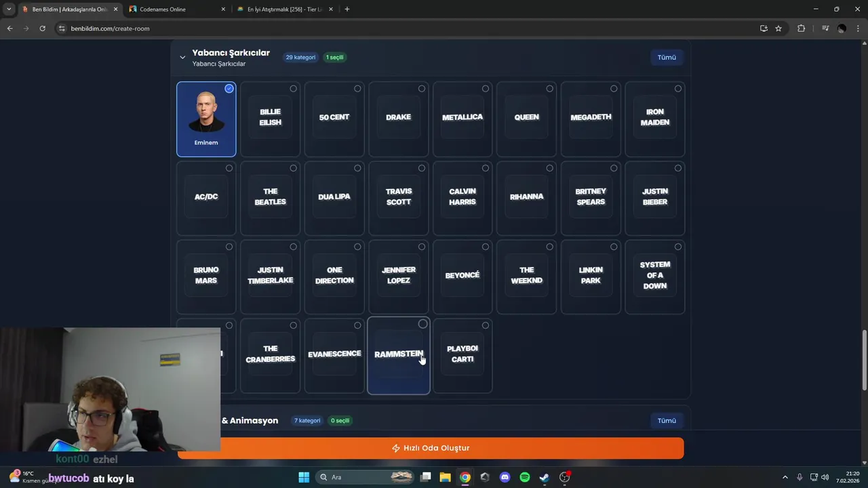
Task: Choose the AC/DC category card
Action: tap(206, 198)
